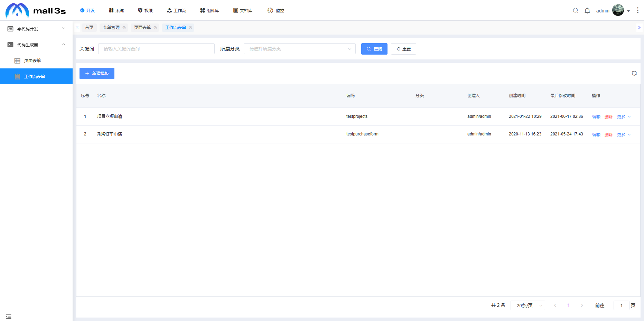Click 编辑 for 采购订单申请
The height and width of the screenshot is (321, 644).
596,135
